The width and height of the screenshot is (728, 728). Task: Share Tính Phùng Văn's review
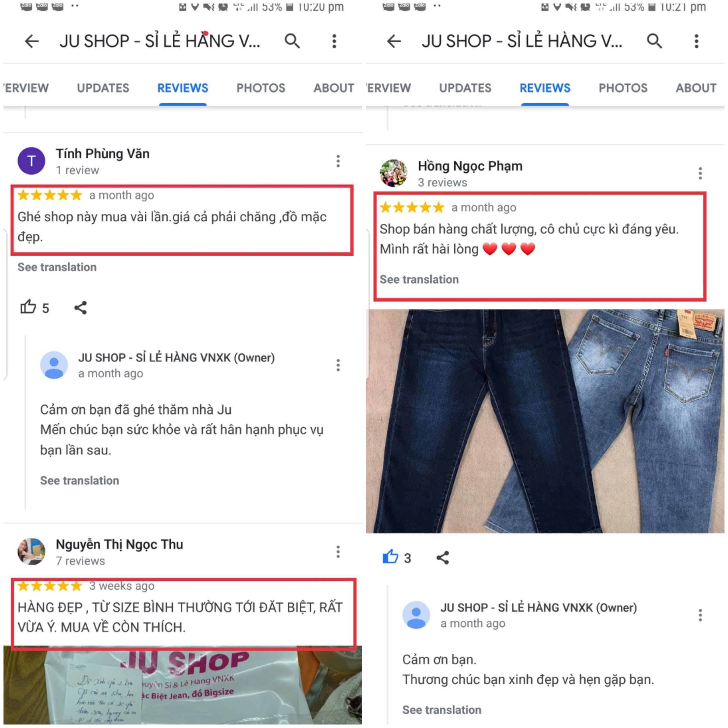(x=81, y=308)
